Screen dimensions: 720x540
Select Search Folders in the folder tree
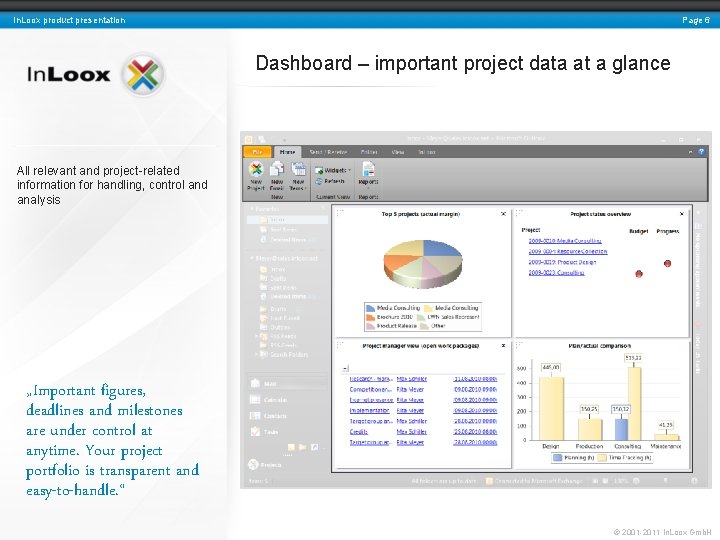[289, 354]
